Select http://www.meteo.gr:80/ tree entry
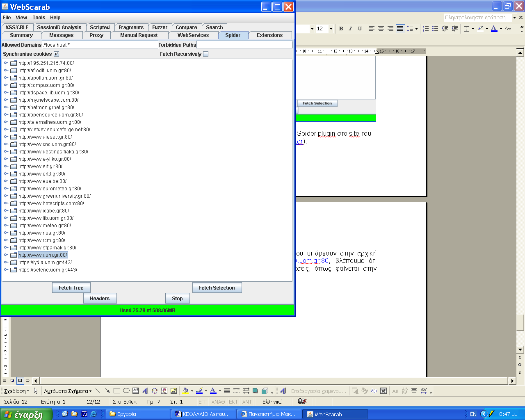The image size is (525, 420). tap(45, 226)
